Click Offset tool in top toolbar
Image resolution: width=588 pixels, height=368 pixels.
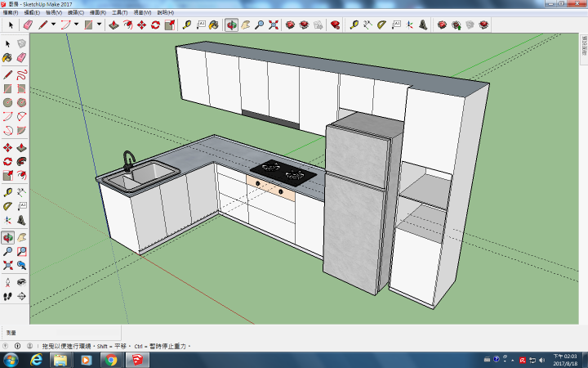click(128, 25)
